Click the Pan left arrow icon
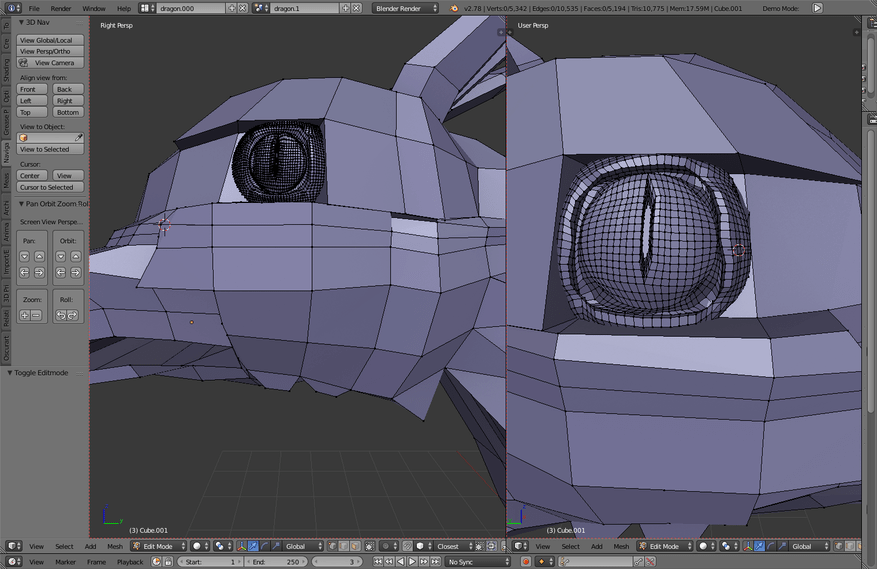 coord(25,272)
